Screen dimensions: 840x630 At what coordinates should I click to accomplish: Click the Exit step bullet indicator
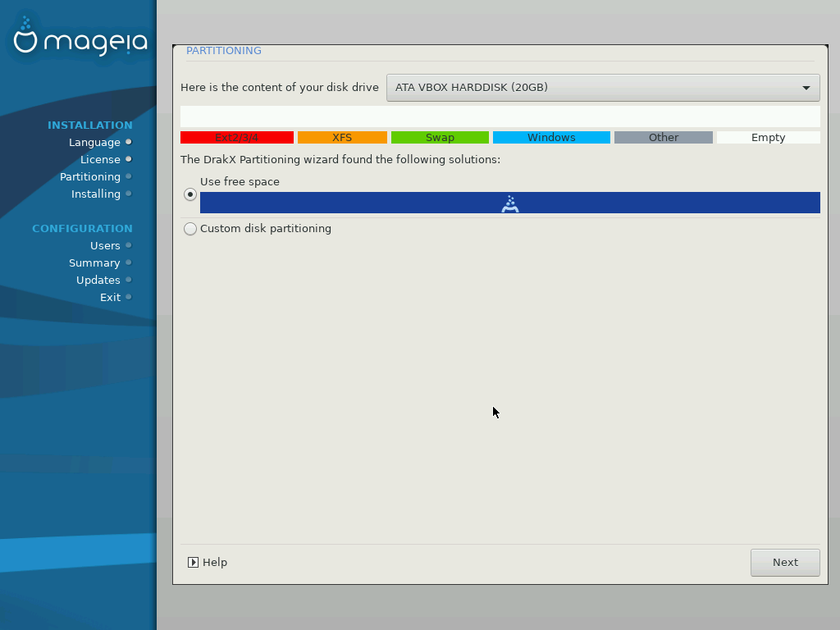point(129,297)
